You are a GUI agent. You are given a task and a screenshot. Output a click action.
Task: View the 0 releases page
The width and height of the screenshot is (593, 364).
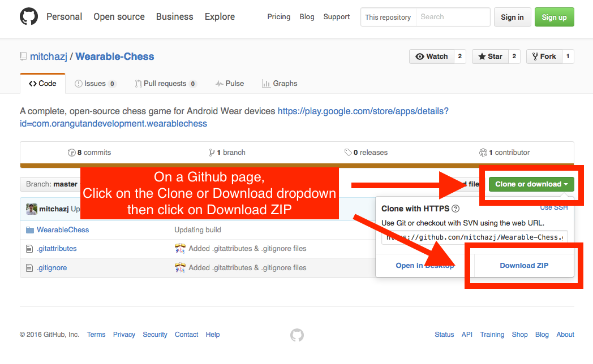[x=366, y=153]
